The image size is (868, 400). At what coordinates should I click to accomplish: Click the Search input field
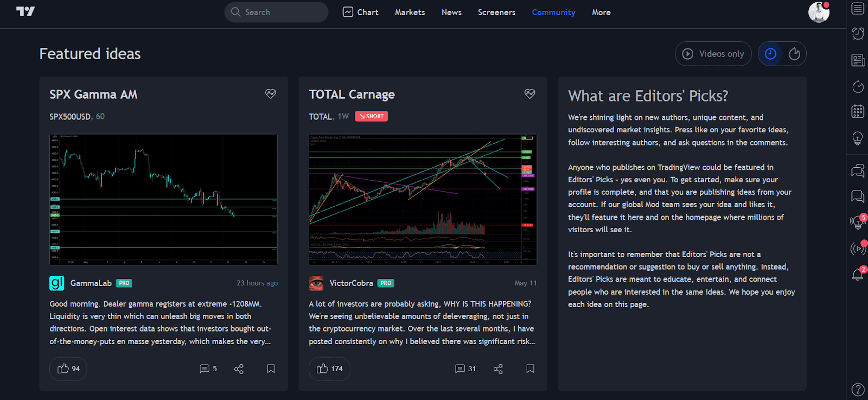(276, 12)
